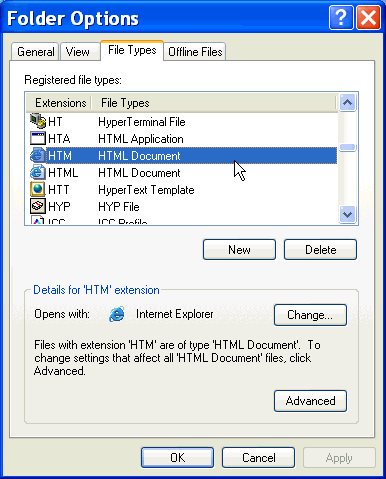Select the HYP extension row

point(183,207)
